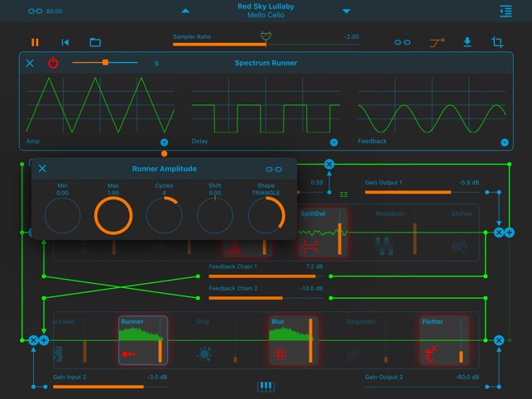
Task: Click the link icon in Runner Amplitude panel
Action: (274, 169)
